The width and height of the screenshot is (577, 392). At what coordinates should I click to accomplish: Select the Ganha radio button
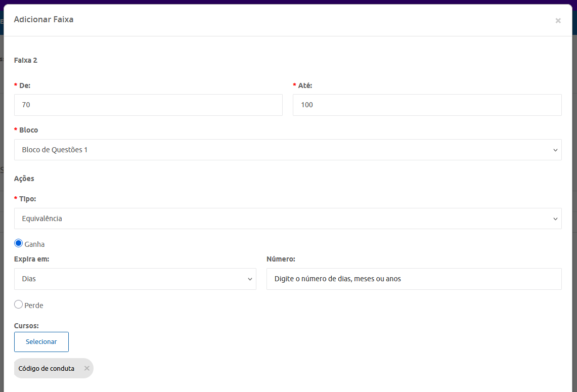click(19, 243)
